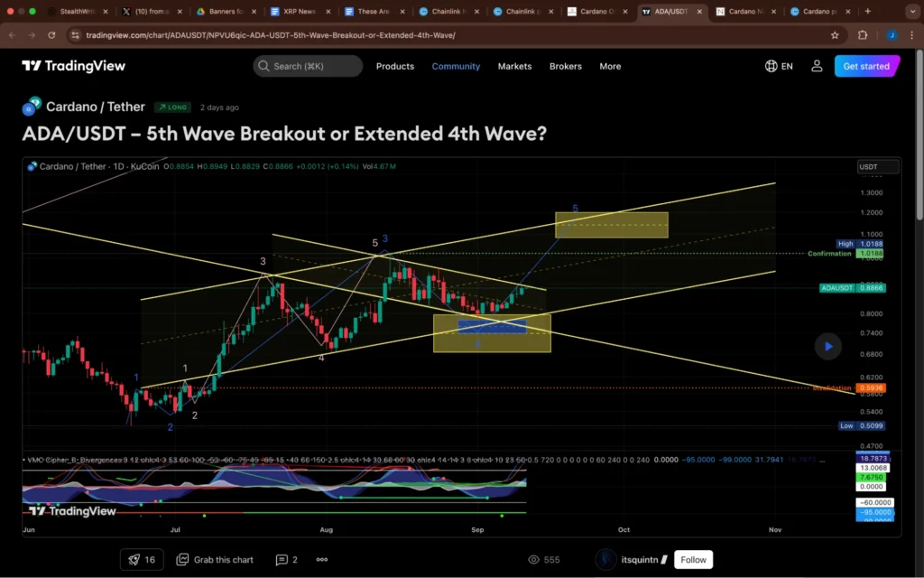Switch to the Banners fo tab
The height and width of the screenshot is (578, 924).
coord(226,11)
